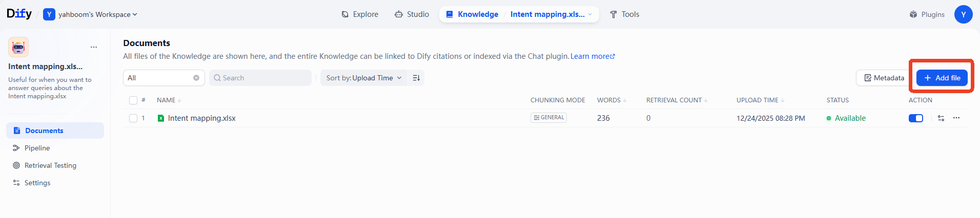The width and height of the screenshot is (980, 218).
Task: Expand the Intent mapping.xls... dataset switcher
Action: point(552,14)
